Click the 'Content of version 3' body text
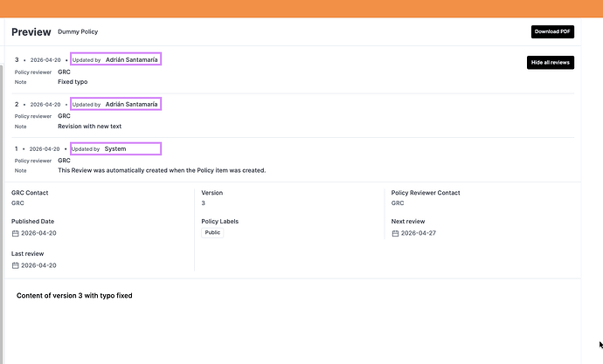603x364 pixels. pyautogui.click(x=74, y=296)
